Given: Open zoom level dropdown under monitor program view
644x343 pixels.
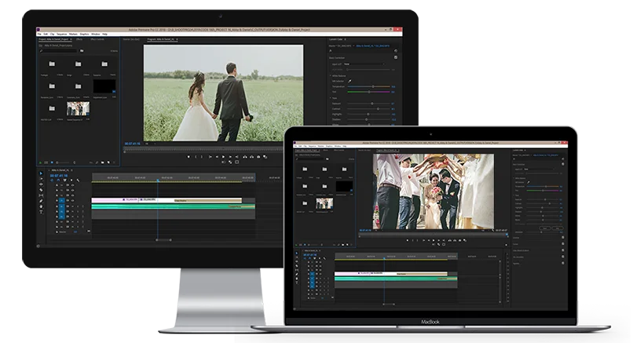Looking at the screenshot, I should 151,144.
